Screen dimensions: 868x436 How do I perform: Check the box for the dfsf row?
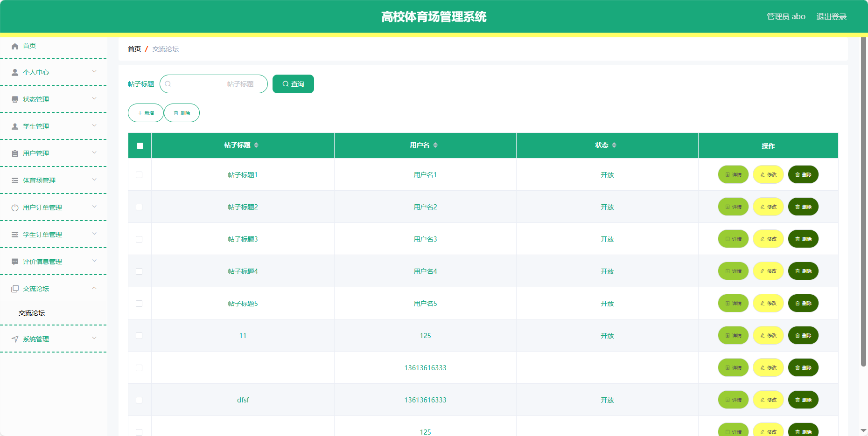139,400
